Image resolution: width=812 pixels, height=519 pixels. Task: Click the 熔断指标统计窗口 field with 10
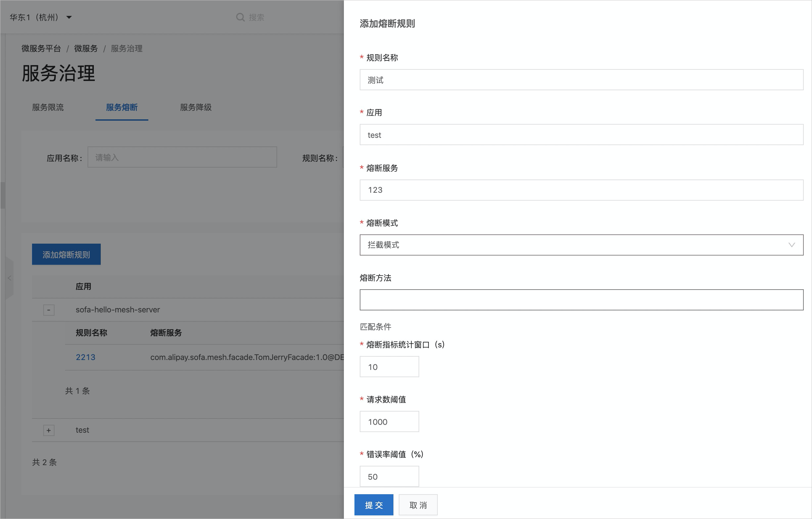pyautogui.click(x=389, y=367)
